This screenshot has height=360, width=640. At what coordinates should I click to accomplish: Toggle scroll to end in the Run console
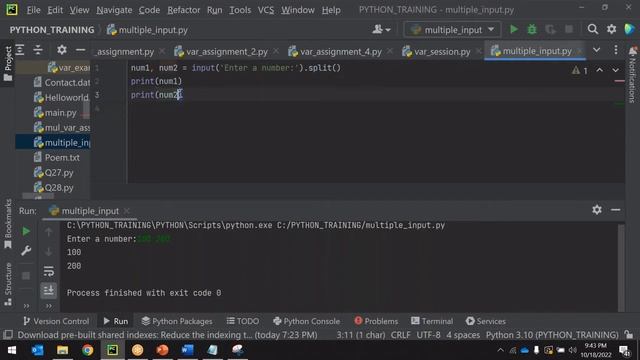[49, 290]
